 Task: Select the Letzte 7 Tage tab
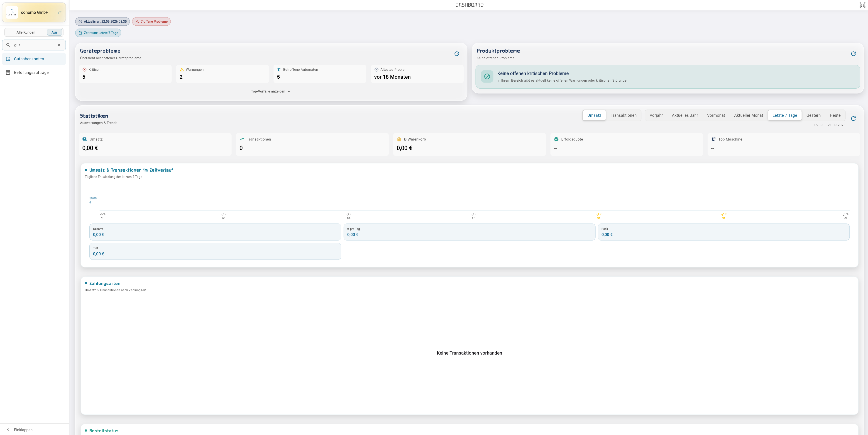click(785, 115)
